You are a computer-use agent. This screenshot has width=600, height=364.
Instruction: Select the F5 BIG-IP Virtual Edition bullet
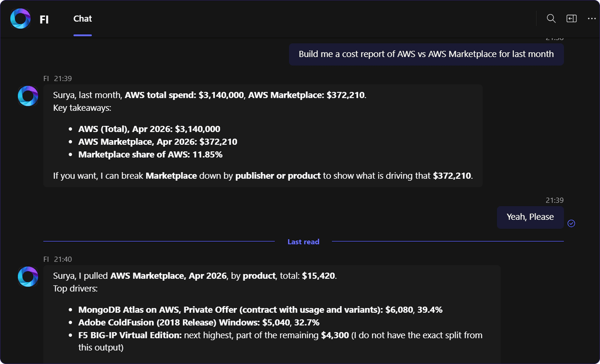pos(280,341)
